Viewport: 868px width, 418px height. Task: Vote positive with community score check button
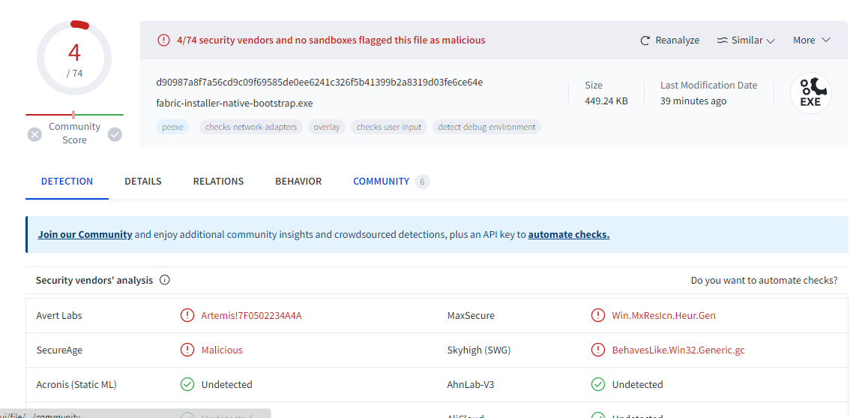coord(115,134)
